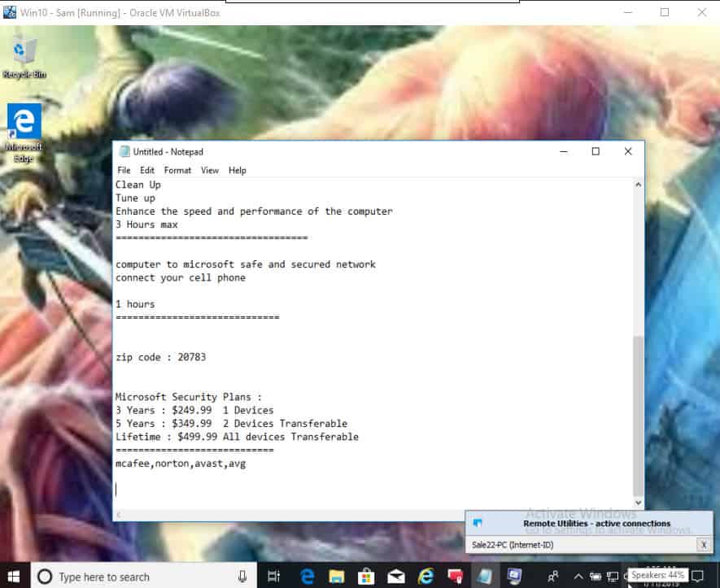The image size is (720, 588).
Task: Launch Internet Explorer from the taskbar
Action: (x=425, y=577)
